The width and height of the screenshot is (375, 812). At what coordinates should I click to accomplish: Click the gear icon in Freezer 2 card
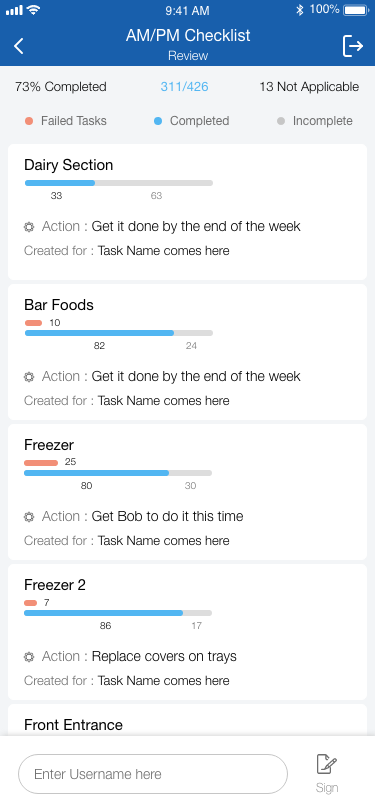coord(29,657)
